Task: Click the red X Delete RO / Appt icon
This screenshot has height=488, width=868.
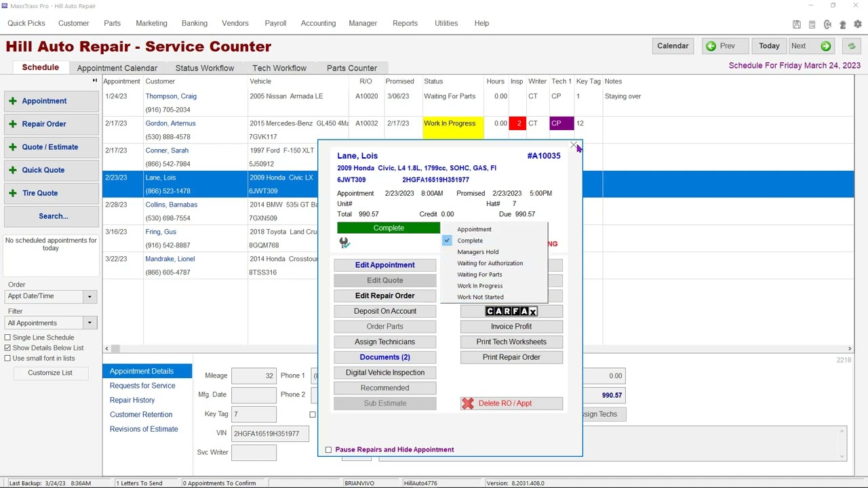Action: click(468, 403)
